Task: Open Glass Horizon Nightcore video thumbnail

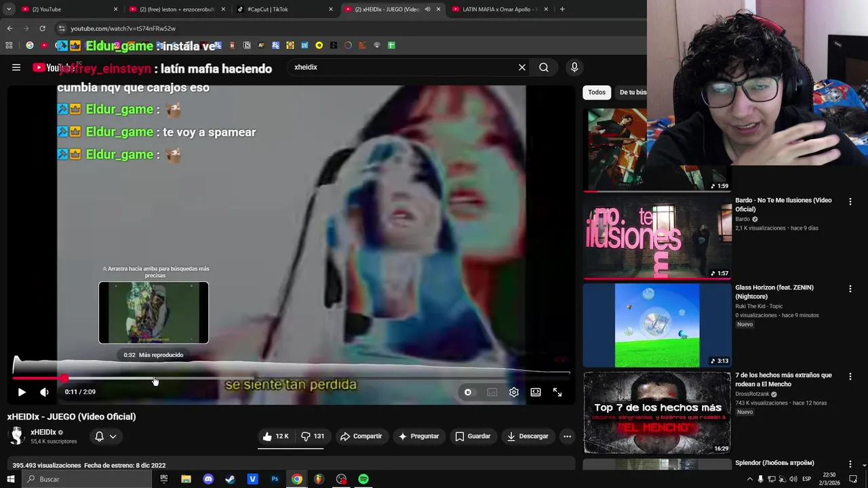Action: (x=657, y=325)
